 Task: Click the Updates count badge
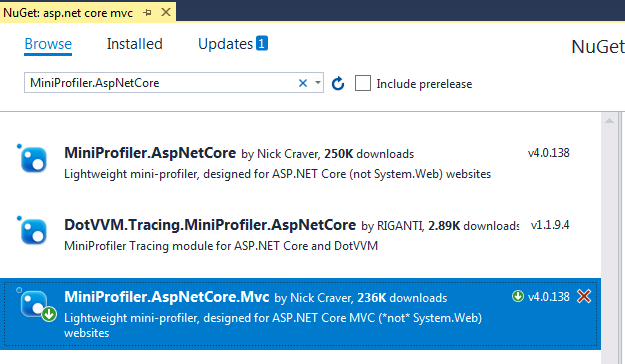click(262, 43)
